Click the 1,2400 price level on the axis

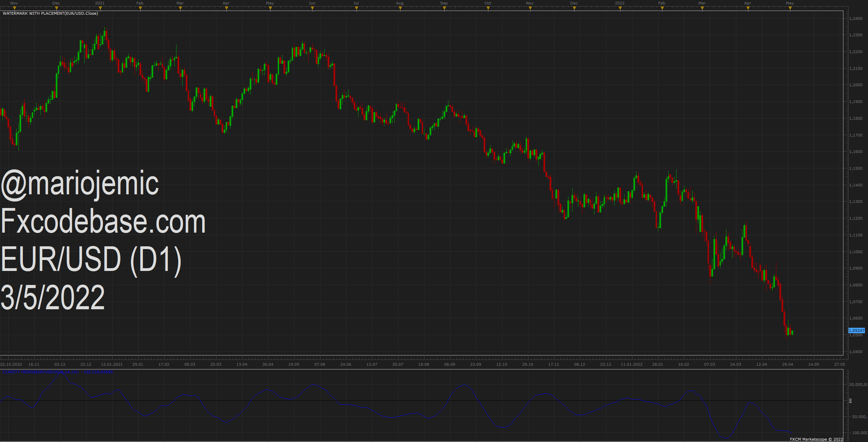[x=856, y=18]
